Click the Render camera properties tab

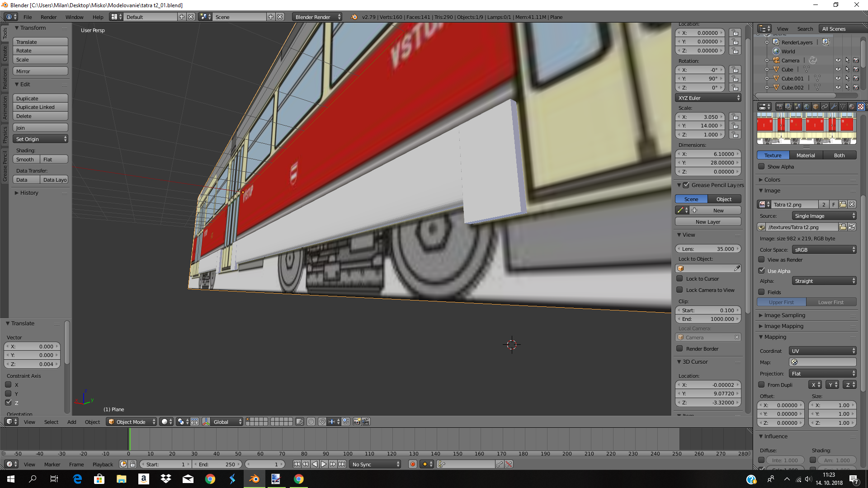click(x=779, y=107)
